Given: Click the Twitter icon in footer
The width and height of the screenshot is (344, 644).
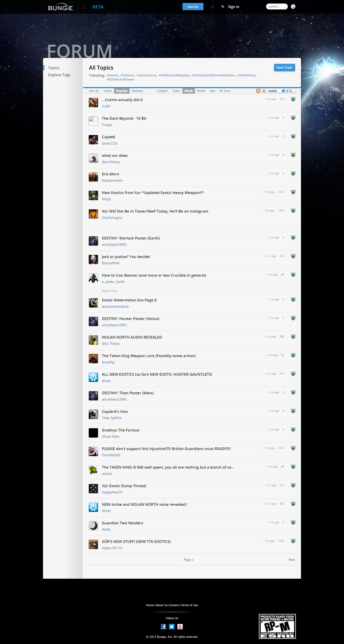Looking at the screenshot, I should pyautogui.click(x=172, y=626).
